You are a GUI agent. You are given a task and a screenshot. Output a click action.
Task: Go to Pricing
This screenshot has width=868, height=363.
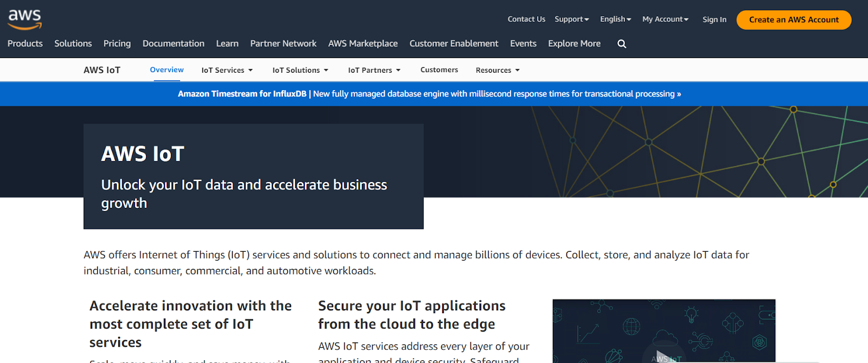[117, 43]
